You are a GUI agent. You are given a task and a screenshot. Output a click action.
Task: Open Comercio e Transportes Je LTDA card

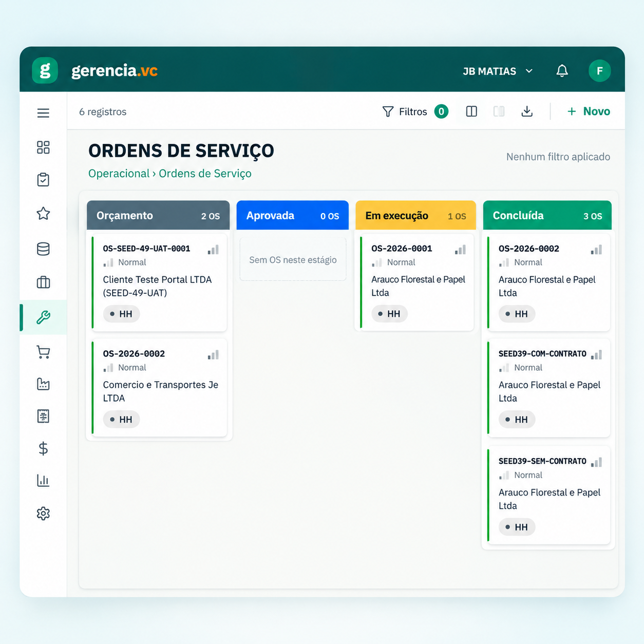159,388
